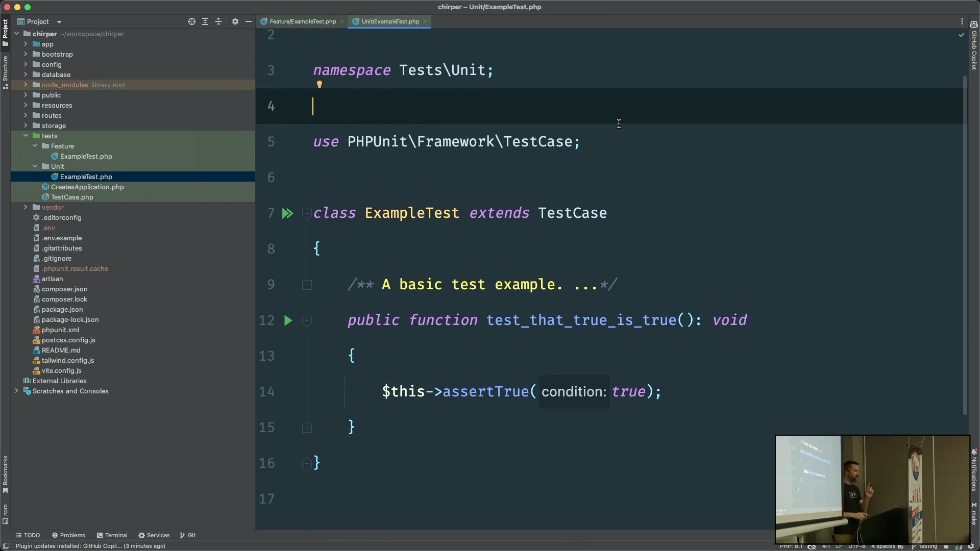Open the Git tool window
980x551 pixels.
188,535
